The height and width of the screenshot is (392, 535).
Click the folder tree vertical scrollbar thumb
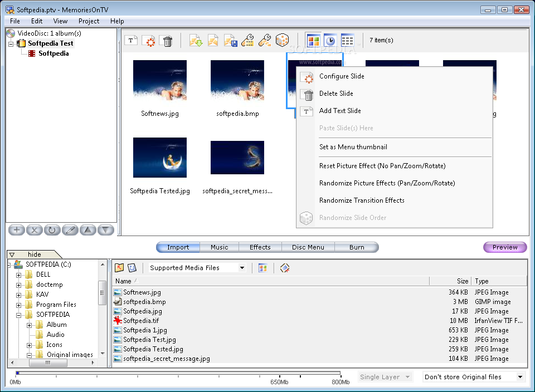click(102, 293)
